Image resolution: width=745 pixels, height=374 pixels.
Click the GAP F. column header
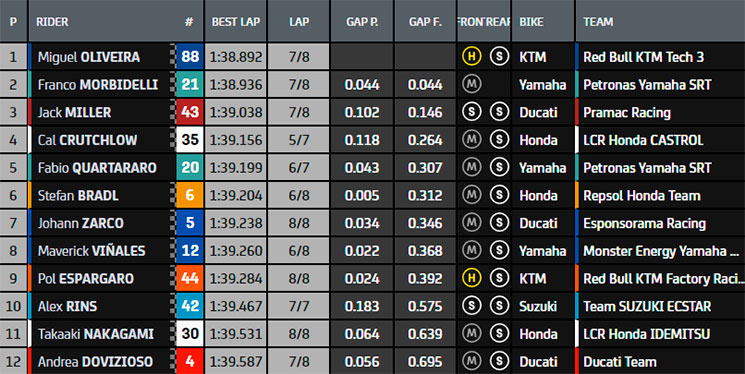click(425, 22)
